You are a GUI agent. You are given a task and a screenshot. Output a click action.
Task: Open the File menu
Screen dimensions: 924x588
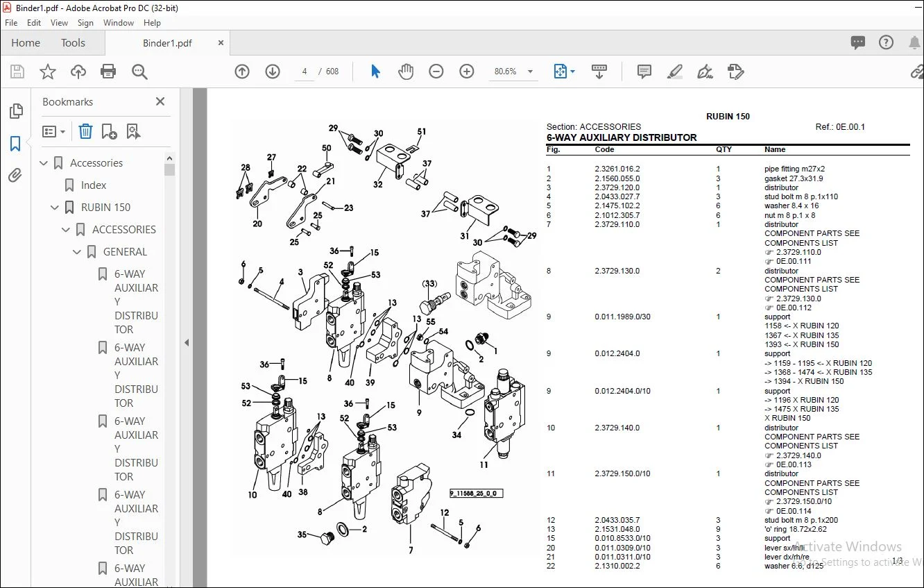pos(12,23)
